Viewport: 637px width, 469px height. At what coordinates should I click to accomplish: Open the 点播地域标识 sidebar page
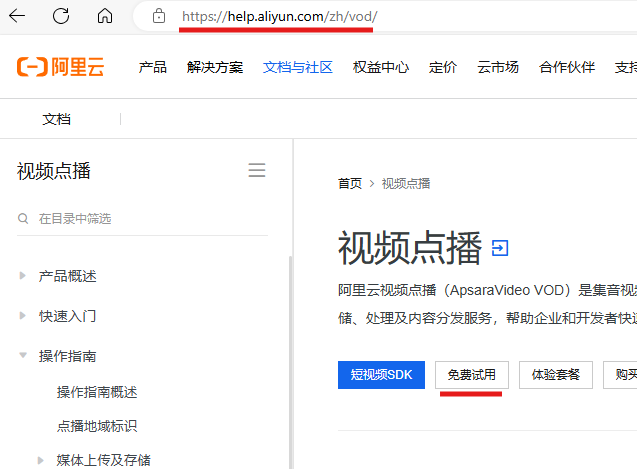[97, 426]
